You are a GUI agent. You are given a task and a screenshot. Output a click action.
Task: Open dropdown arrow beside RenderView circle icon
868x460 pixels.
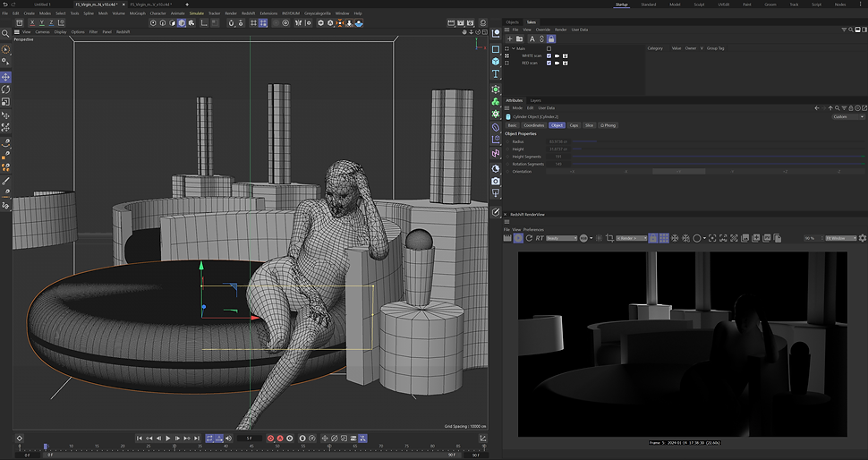[704, 239]
